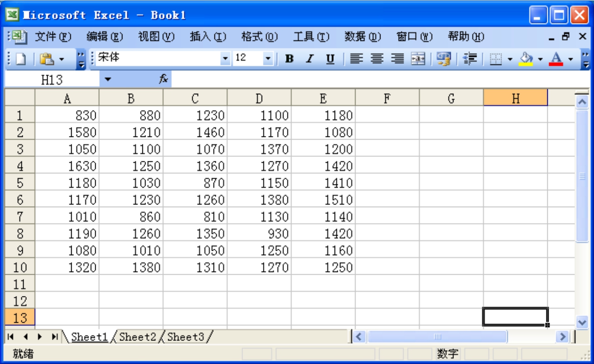Viewport: 594px width, 364px height.
Task: Select the cell containing 1630
Action: 67,166
